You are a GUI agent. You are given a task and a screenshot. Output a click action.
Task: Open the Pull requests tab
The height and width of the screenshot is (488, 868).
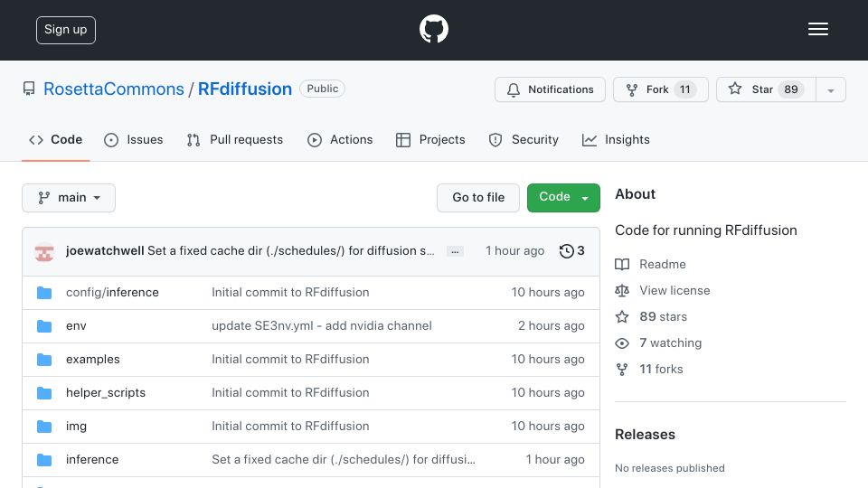coord(235,140)
